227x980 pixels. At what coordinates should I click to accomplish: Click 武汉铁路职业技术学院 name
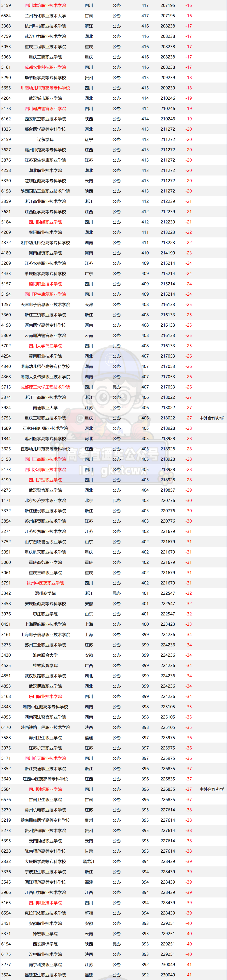(x=45, y=676)
